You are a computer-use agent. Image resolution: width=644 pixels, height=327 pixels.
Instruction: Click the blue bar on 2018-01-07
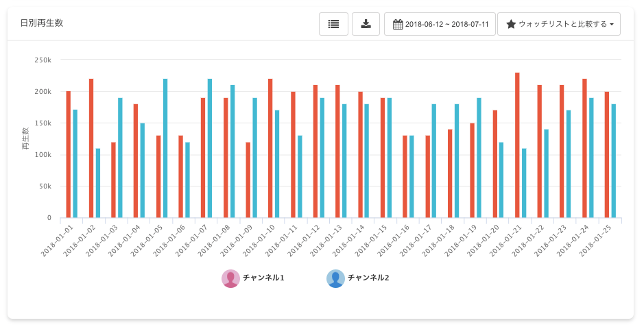click(210, 148)
